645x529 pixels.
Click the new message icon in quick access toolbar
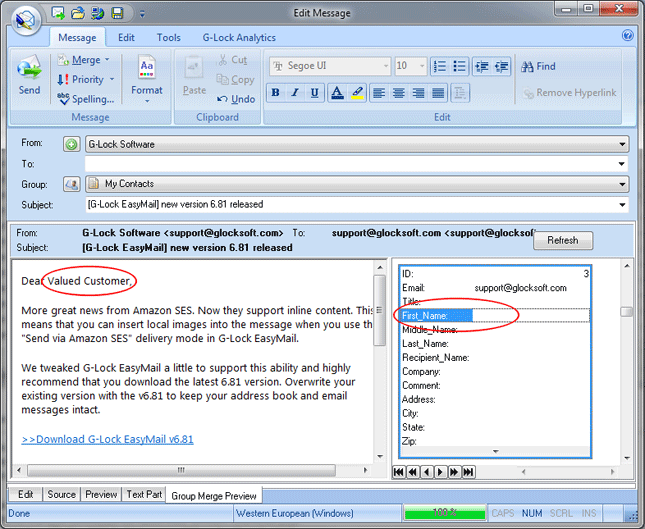coord(58,13)
